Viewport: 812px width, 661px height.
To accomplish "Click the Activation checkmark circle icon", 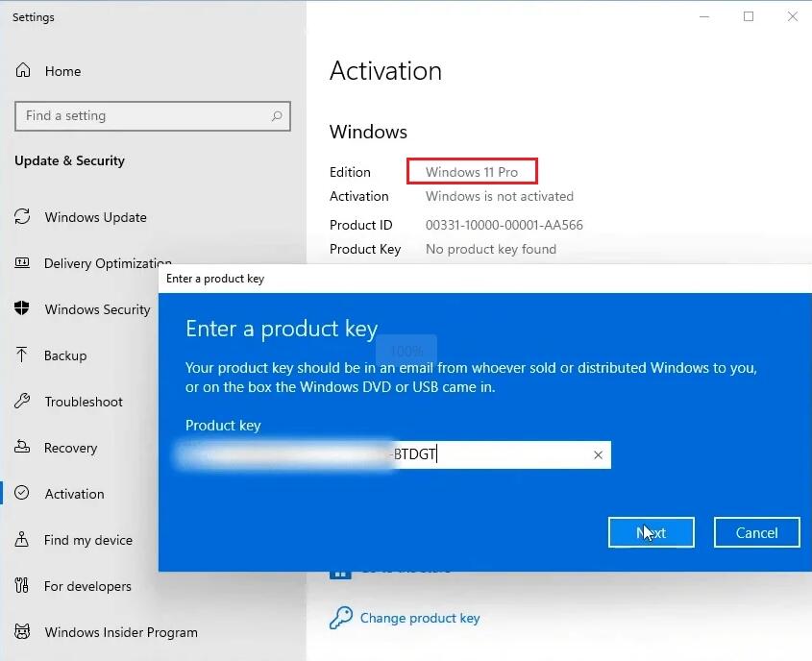I will [x=22, y=493].
